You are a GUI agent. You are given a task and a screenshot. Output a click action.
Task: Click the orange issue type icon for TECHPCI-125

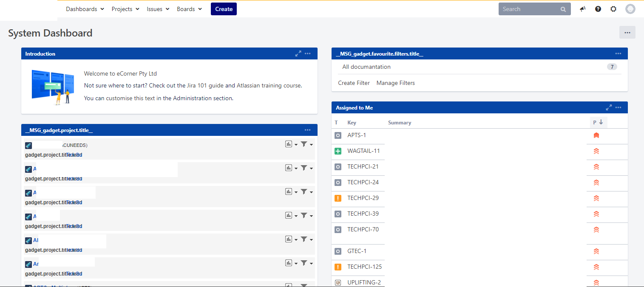point(338,267)
